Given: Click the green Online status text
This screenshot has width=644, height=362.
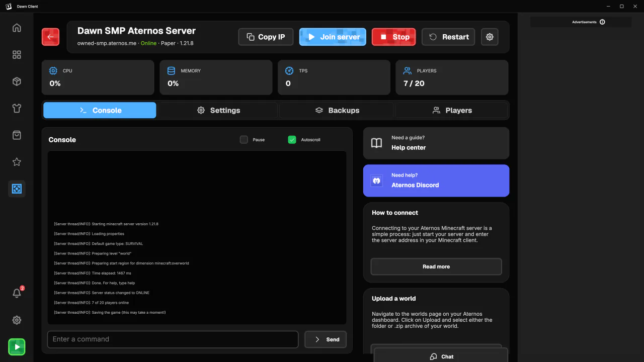Looking at the screenshot, I should [148, 43].
